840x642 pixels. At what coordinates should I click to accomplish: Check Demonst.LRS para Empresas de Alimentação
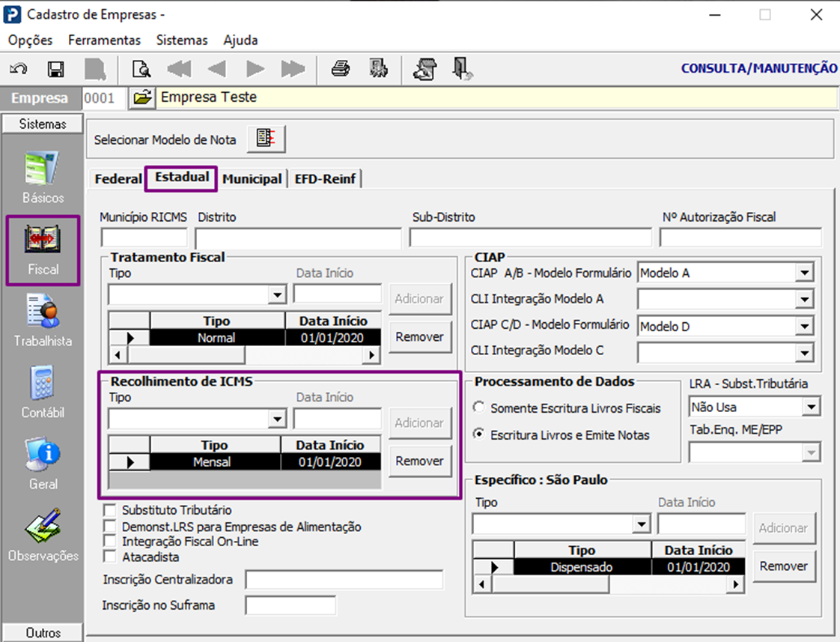click(110, 526)
